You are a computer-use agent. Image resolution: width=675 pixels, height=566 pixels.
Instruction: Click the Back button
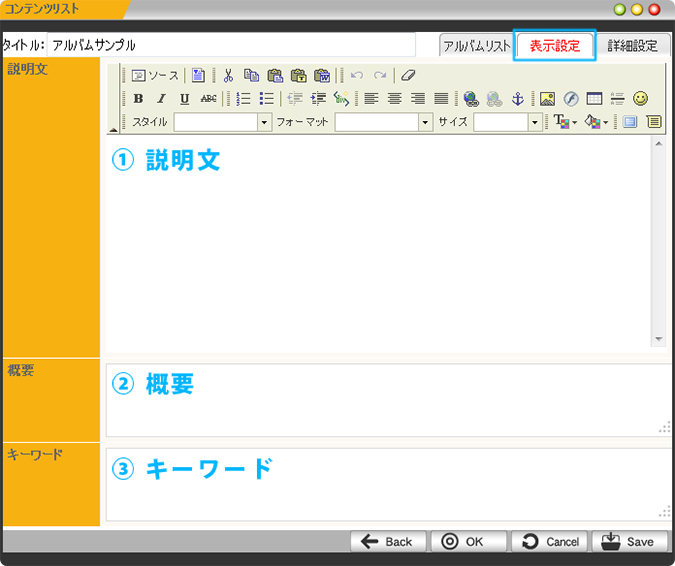click(x=388, y=541)
